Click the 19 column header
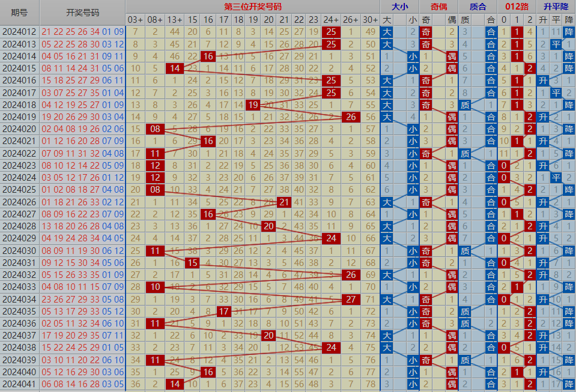576x392 pixels. (x=253, y=20)
